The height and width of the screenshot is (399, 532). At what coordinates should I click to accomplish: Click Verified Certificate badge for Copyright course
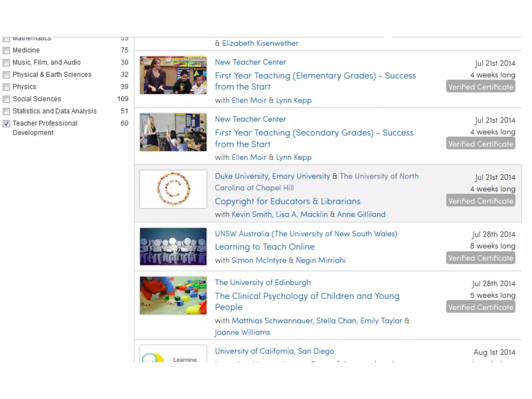tap(481, 201)
